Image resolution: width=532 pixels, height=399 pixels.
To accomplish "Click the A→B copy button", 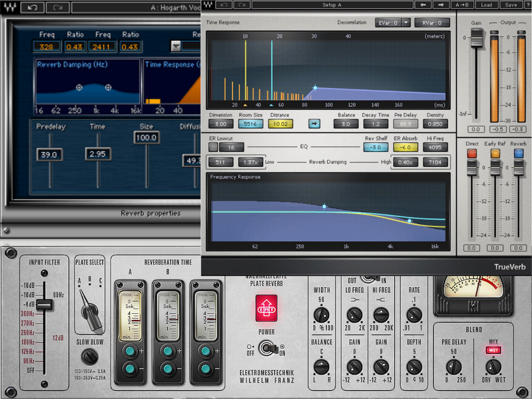I will coord(462,5).
